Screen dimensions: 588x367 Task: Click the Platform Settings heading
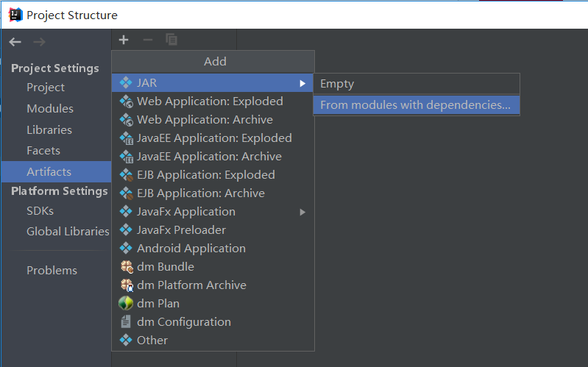tap(60, 191)
